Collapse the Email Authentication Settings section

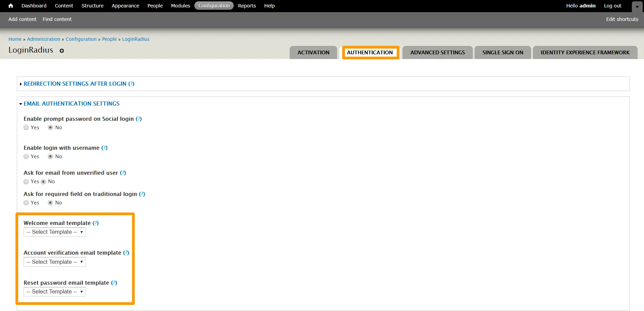click(x=71, y=104)
